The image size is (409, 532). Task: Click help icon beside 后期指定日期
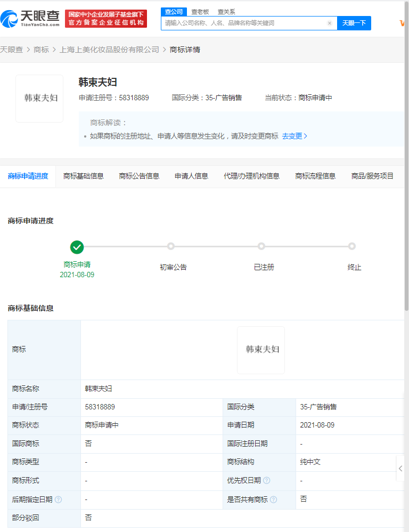click(x=59, y=499)
